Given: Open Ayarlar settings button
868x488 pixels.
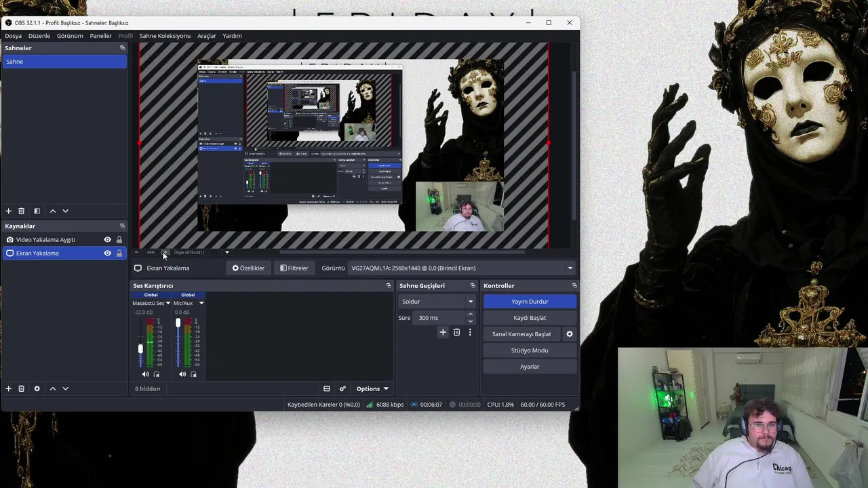Looking at the screenshot, I should pos(530,367).
